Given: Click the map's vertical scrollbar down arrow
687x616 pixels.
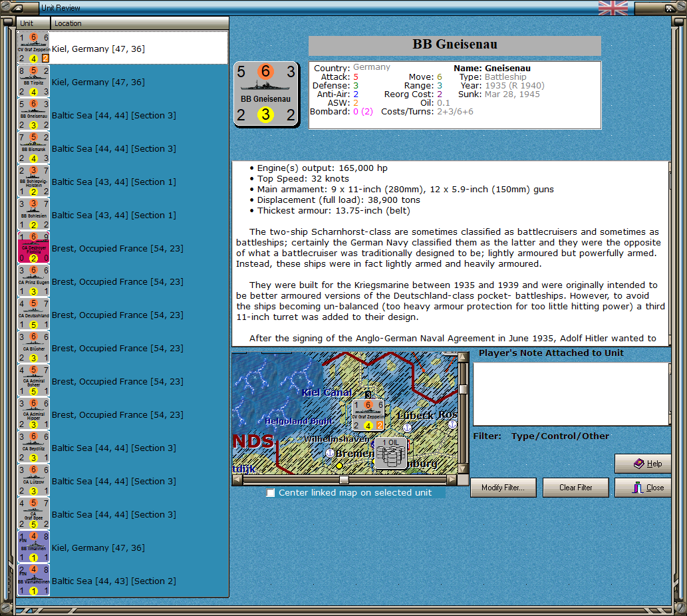Looking at the screenshot, I should (x=463, y=469).
